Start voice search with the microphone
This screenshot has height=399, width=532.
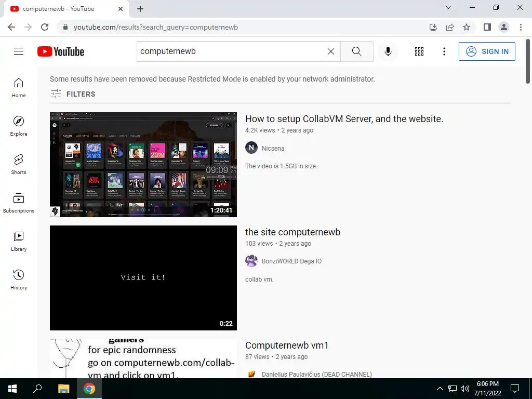tap(388, 51)
